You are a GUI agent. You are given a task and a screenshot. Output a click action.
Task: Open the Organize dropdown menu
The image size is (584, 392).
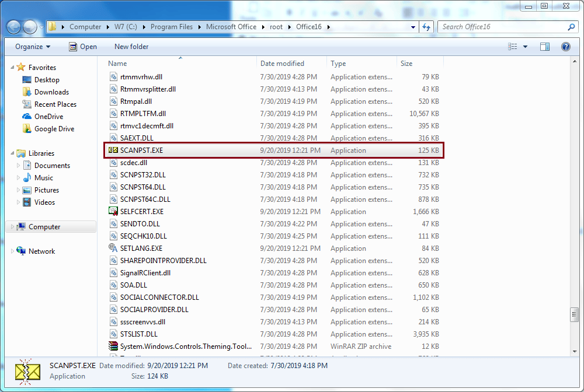tap(33, 47)
